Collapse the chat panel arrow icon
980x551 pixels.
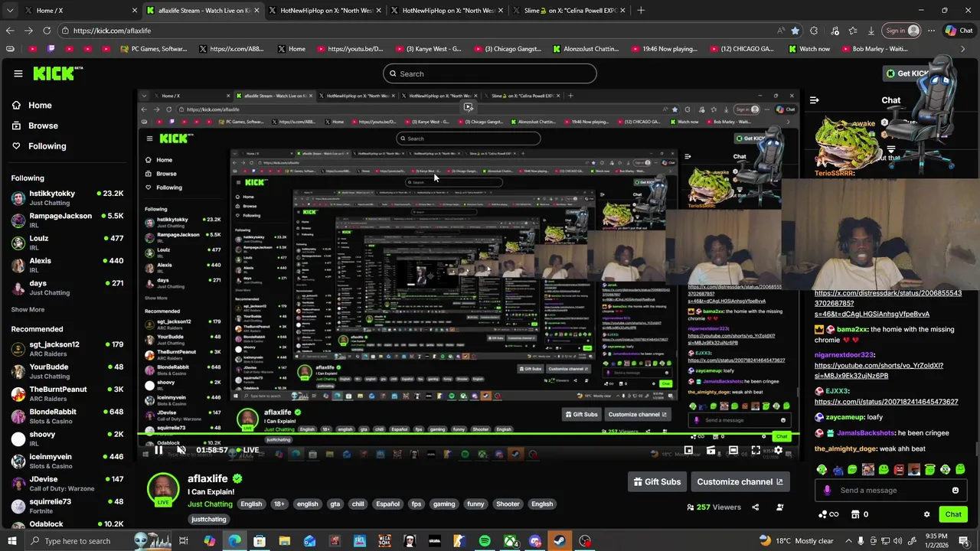(815, 100)
